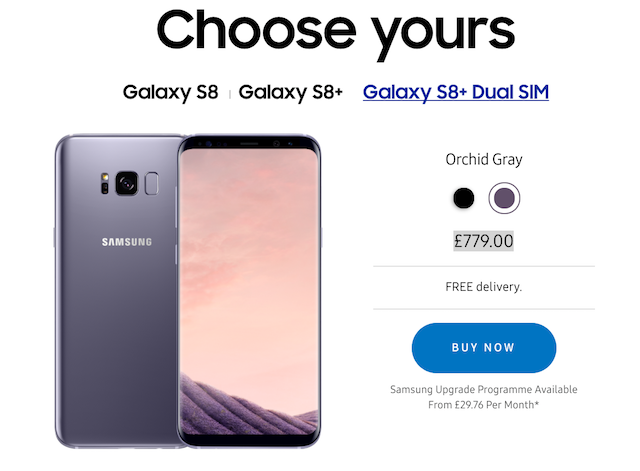
Task: Click the lavender hills on phone wallpaper
Action: pyautogui.click(x=249, y=406)
